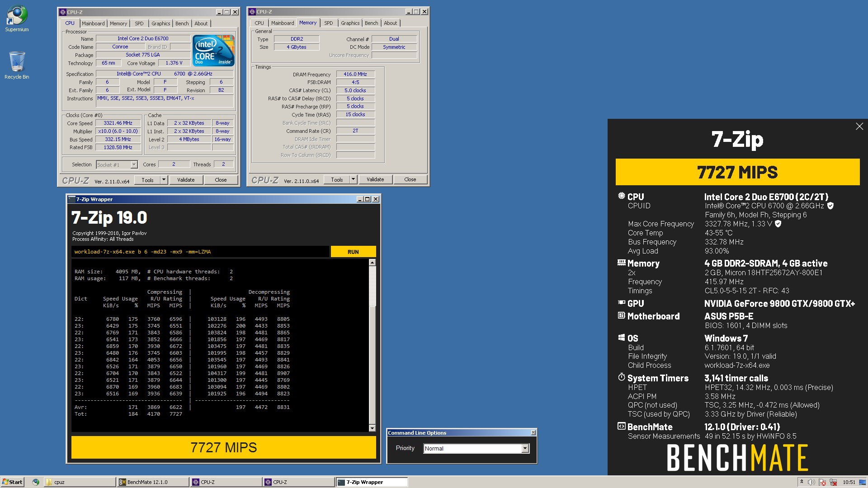
Task: Select the Mainboard tab in left CPU-Z window
Action: click(93, 23)
